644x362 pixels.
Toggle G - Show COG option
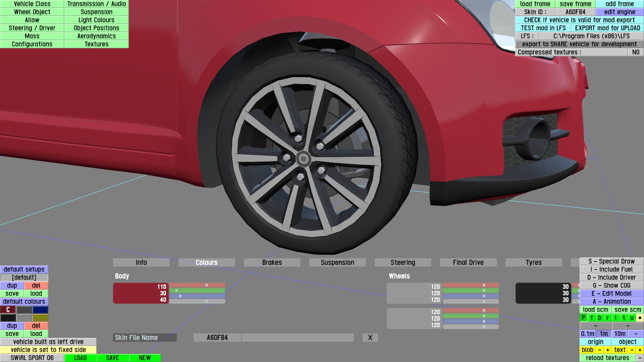611,286
